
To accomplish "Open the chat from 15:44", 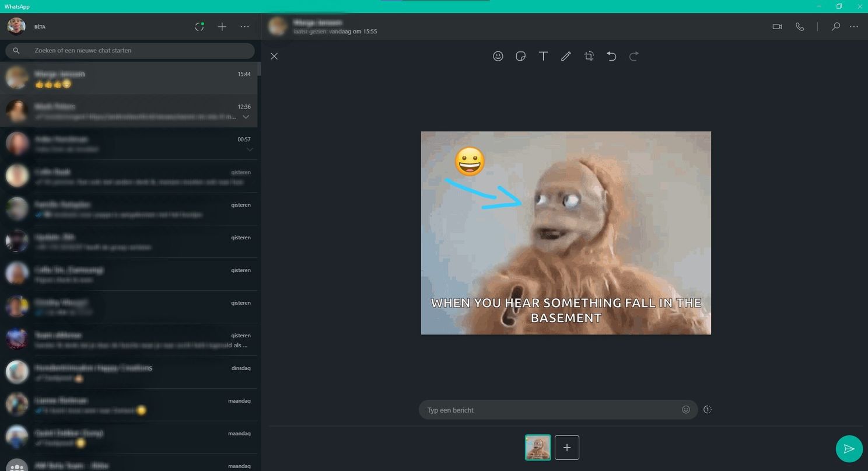I will point(128,78).
